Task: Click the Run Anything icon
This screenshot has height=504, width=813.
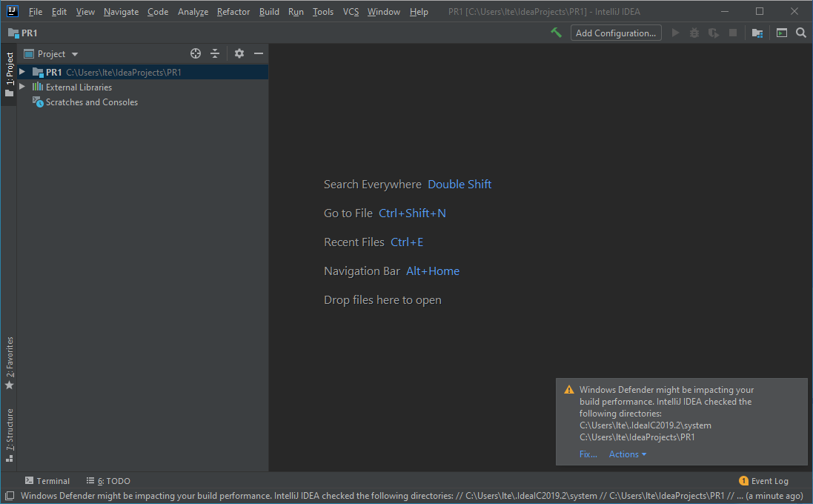Action: click(781, 33)
